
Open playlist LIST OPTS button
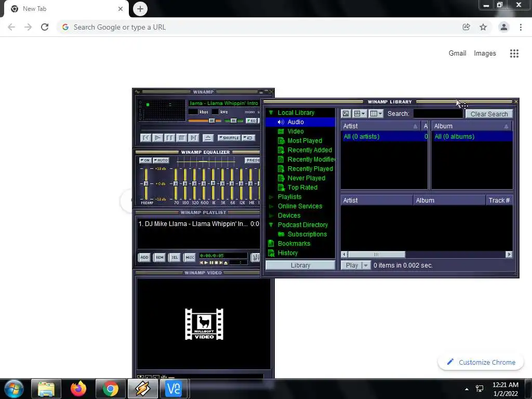256,258
